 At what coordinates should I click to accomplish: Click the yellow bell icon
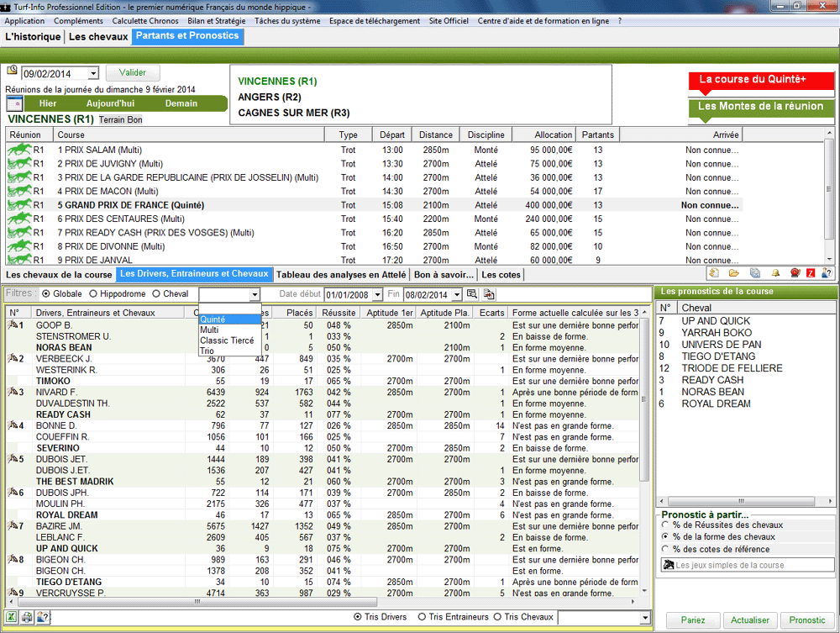[x=775, y=273]
